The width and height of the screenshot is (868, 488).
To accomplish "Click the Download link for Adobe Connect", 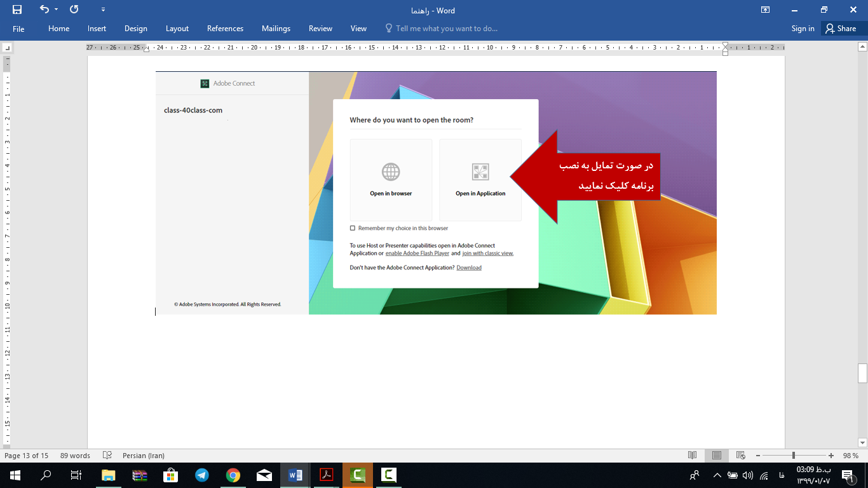I will [x=469, y=268].
